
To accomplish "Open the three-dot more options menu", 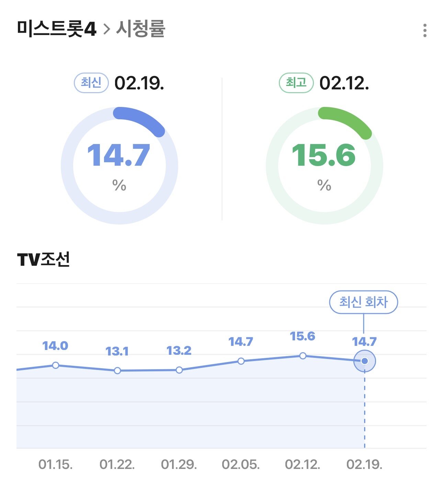I will (425, 30).
